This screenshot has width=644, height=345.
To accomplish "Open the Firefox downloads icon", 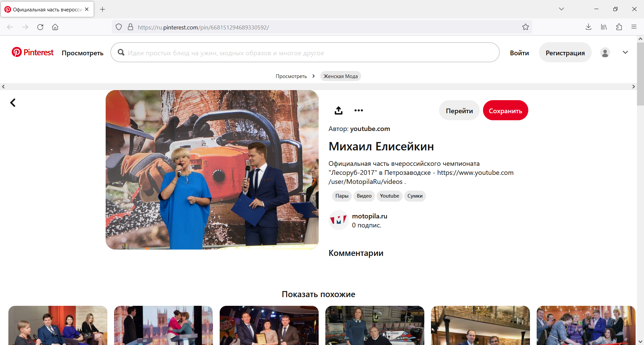I will point(588,27).
